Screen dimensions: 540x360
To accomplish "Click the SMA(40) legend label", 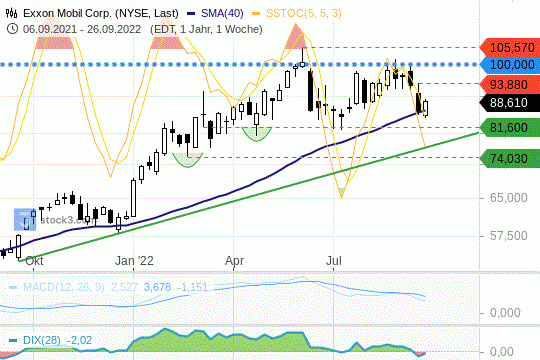I will pos(222,13).
